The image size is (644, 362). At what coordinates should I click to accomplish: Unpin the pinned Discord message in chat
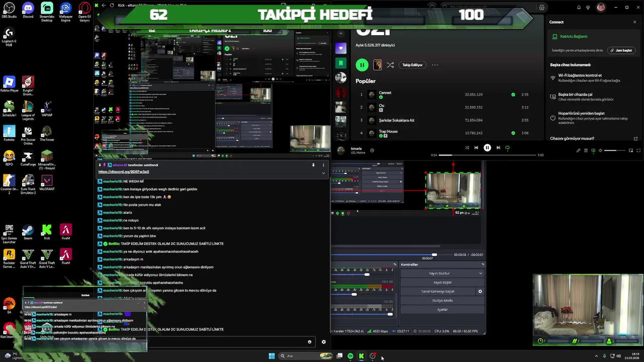(x=313, y=165)
